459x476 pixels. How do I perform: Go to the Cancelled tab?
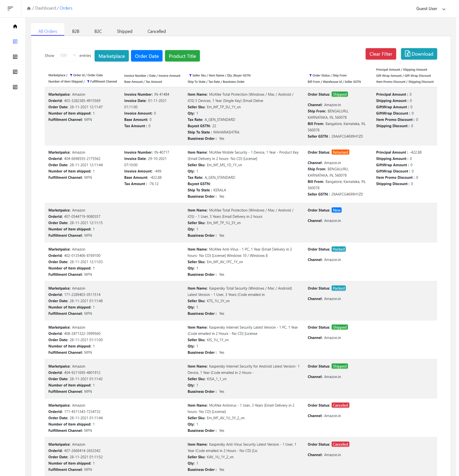(156, 31)
